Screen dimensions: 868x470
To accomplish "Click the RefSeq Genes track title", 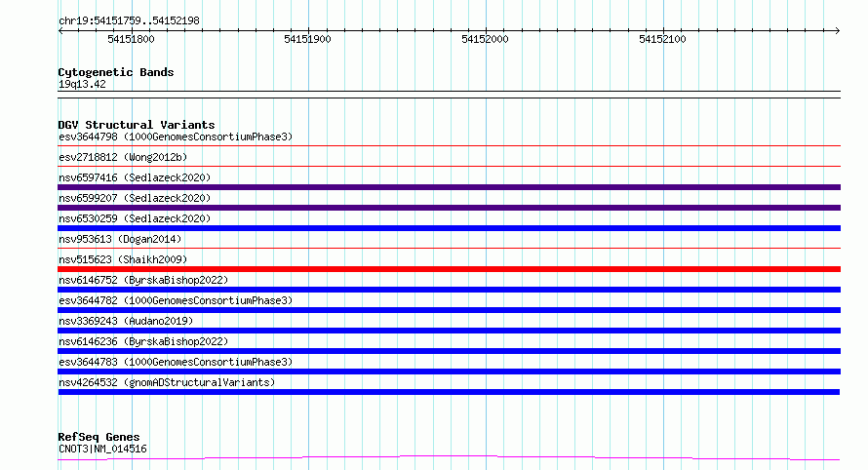I will click(x=99, y=437).
